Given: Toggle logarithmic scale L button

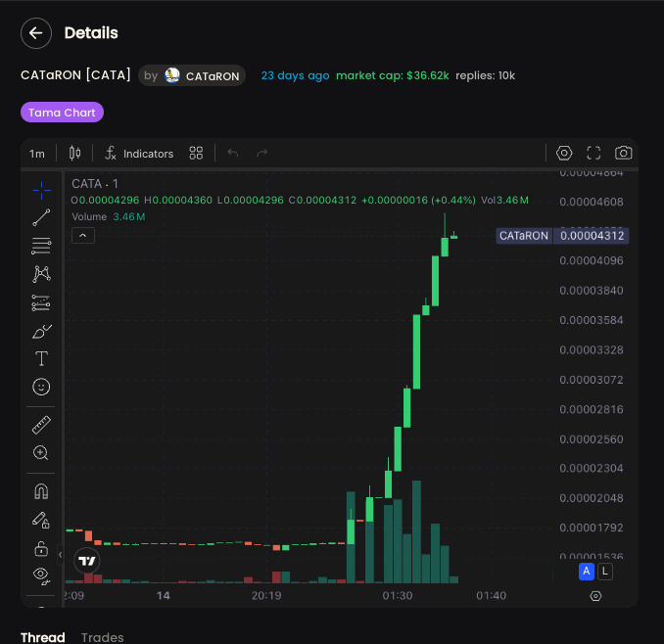Looking at the screenshot, I should pyautogui.click(x=605, y=572).
